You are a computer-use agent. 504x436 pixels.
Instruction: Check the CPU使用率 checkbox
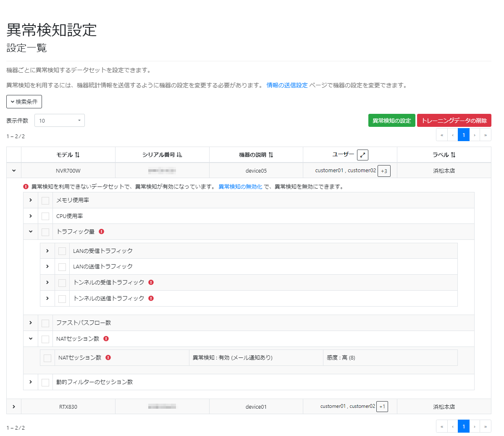[x=45, y=216]
